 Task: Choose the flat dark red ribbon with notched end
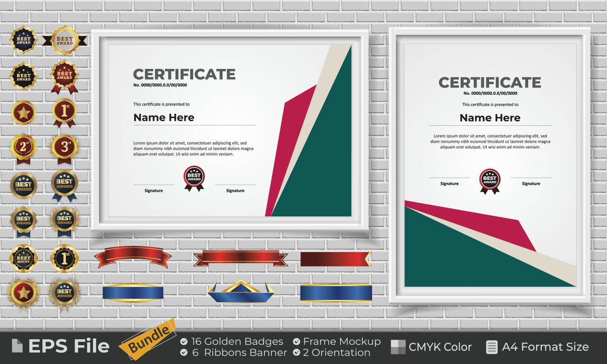[336, 259]
